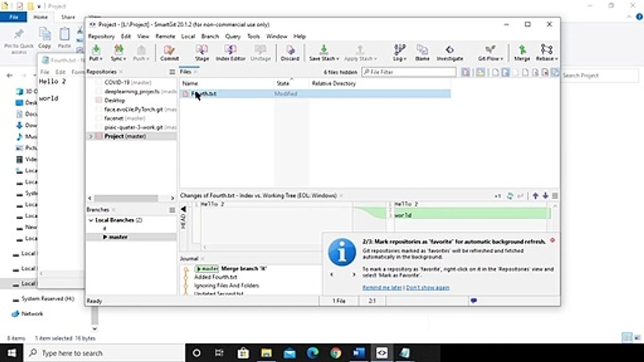Click the Windows Start button
This screenshot has width=644, height=362.
pos(11,353)
